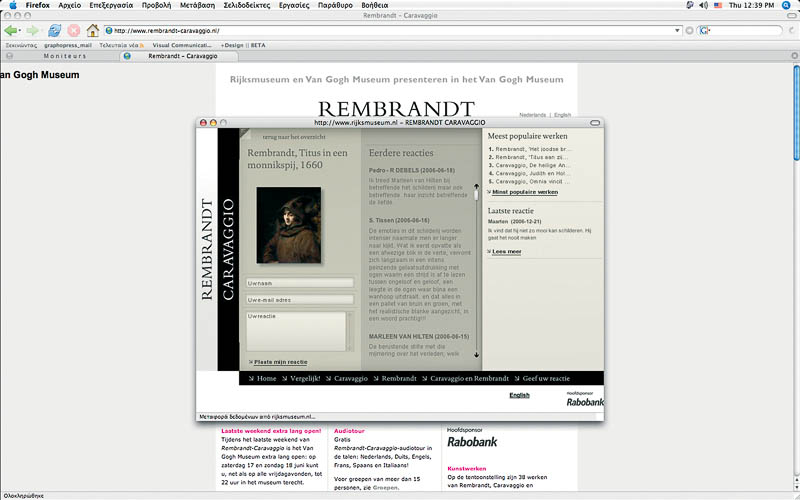Click the close tab button at tab bar end
The image size is (800, 500).
click(x=794, y=56)
